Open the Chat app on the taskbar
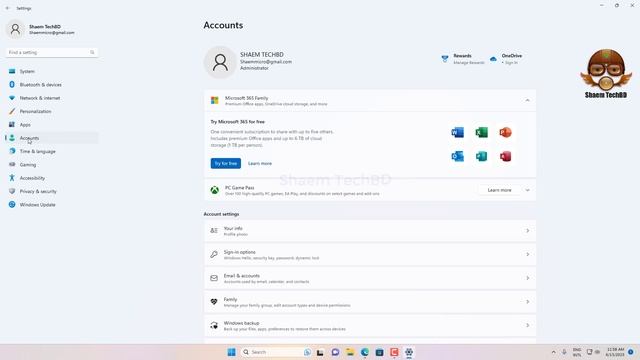Image resolution: width=640 pixels, height=360 pixels. click(x=335, y=352)
